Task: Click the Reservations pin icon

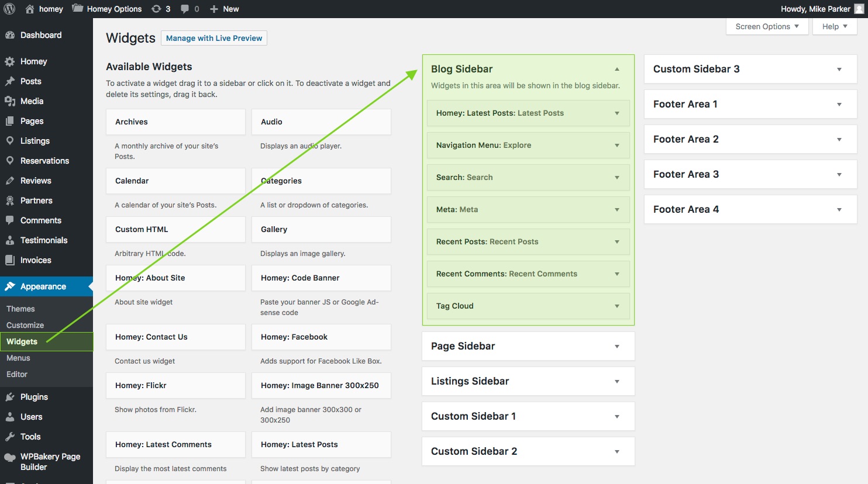Action: 10,161
